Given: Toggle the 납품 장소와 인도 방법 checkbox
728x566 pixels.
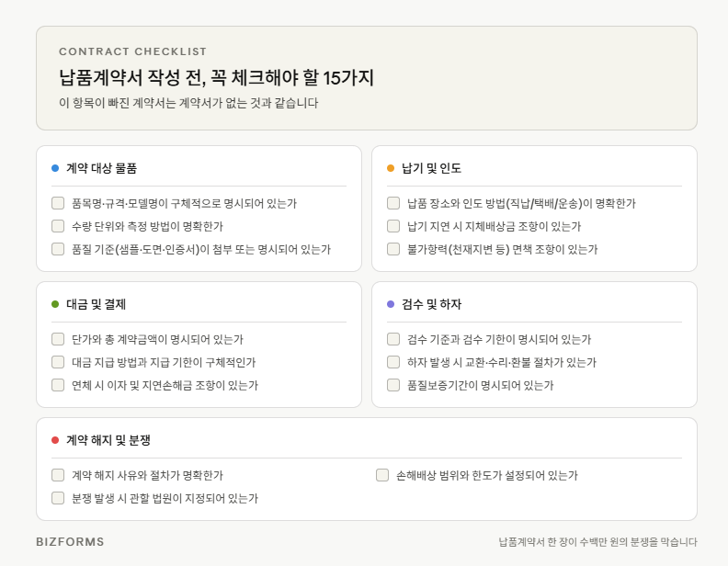Looking at the screenshot, I should coord(393,203).
